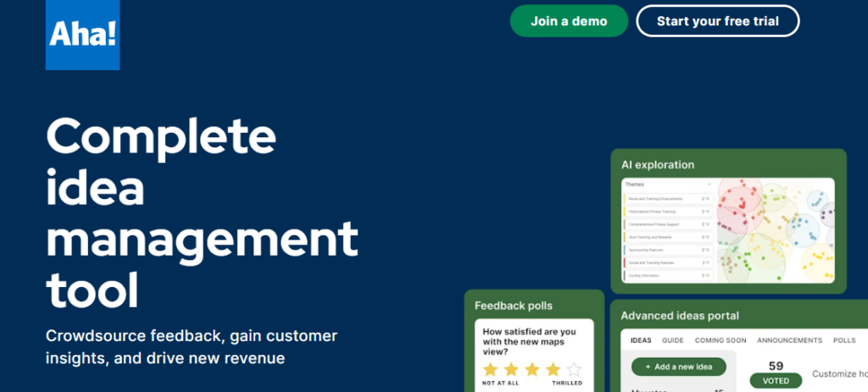Select the Route and Training Enhancements theme

[668, 198]
